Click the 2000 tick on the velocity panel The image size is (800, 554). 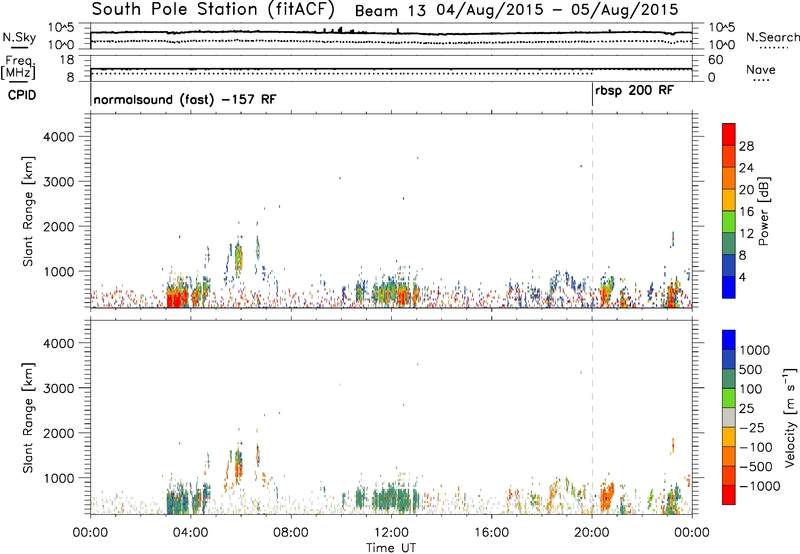click(58, 433)
